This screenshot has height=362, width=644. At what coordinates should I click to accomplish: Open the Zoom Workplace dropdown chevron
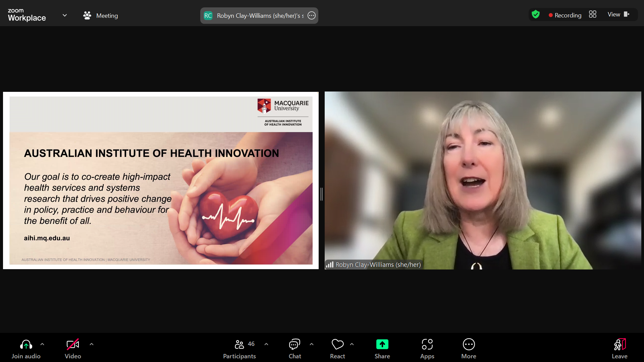tap(65, 15)
